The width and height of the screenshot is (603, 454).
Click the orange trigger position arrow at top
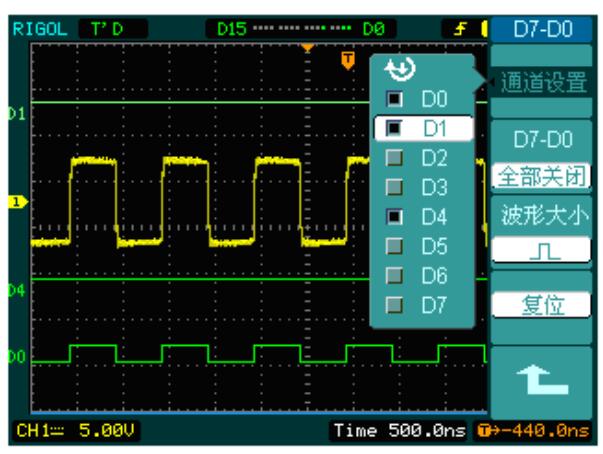(307, 46)
